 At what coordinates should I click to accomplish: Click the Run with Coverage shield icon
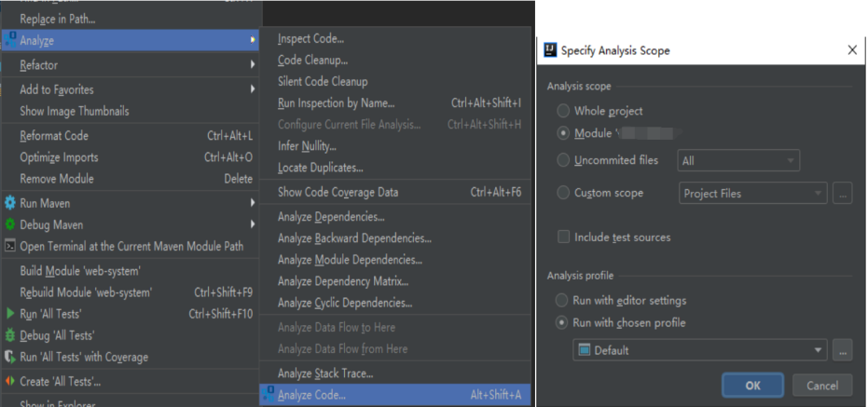(10, 357)
